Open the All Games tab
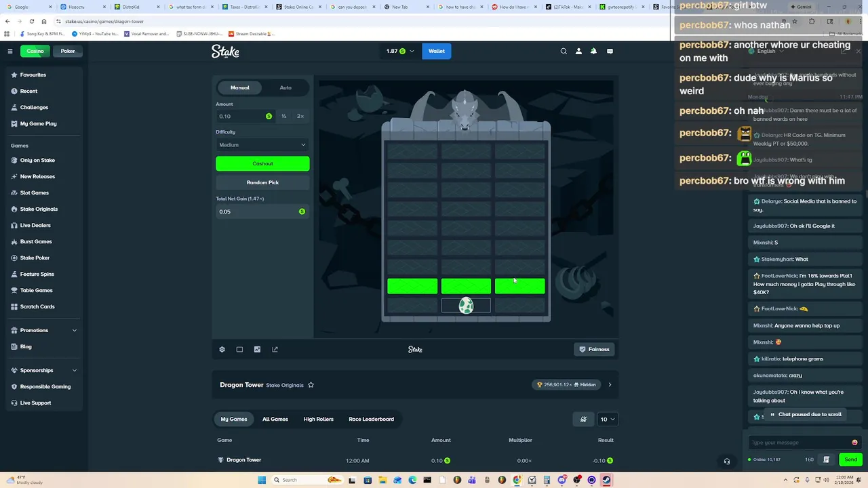This screenshot has height=488, width=868. pos(275,419)
